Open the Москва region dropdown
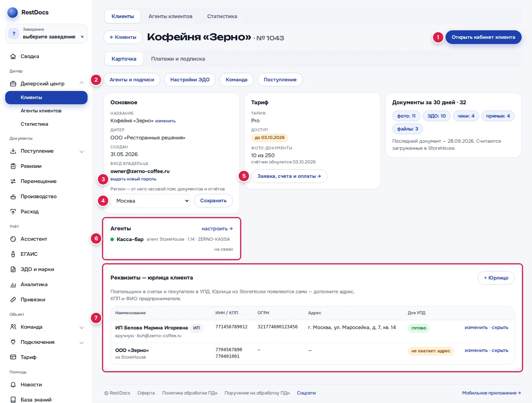This screenshot has height=403, width=532. (150, 201)
